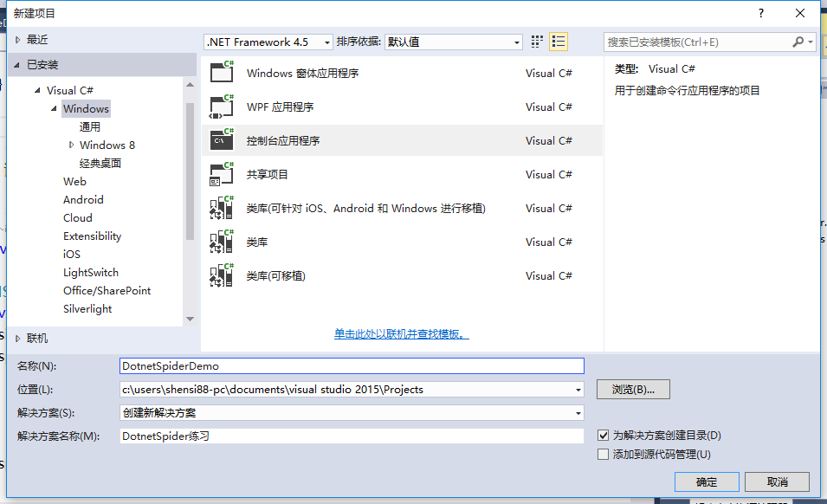This screenshot has height=504, width=827.
Task: Collapse the 已安装 section
Action: coord(16,65)
